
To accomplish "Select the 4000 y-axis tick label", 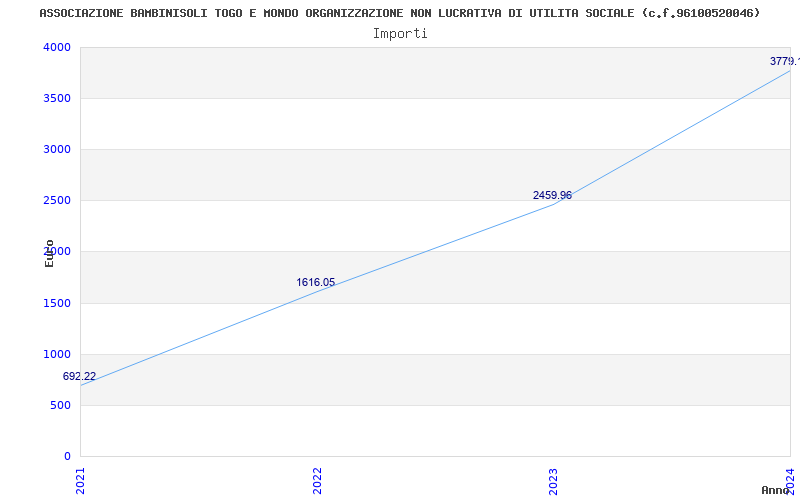I will tap(57, 47).
